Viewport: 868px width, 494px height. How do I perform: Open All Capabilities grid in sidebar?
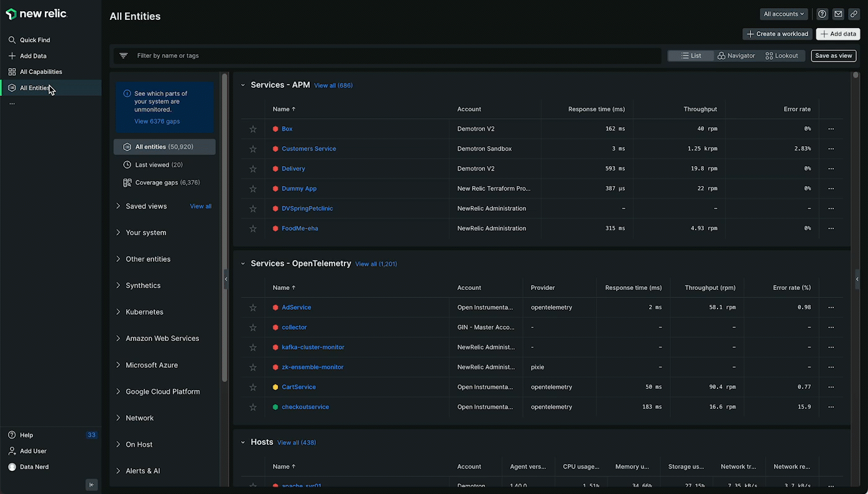40,72
